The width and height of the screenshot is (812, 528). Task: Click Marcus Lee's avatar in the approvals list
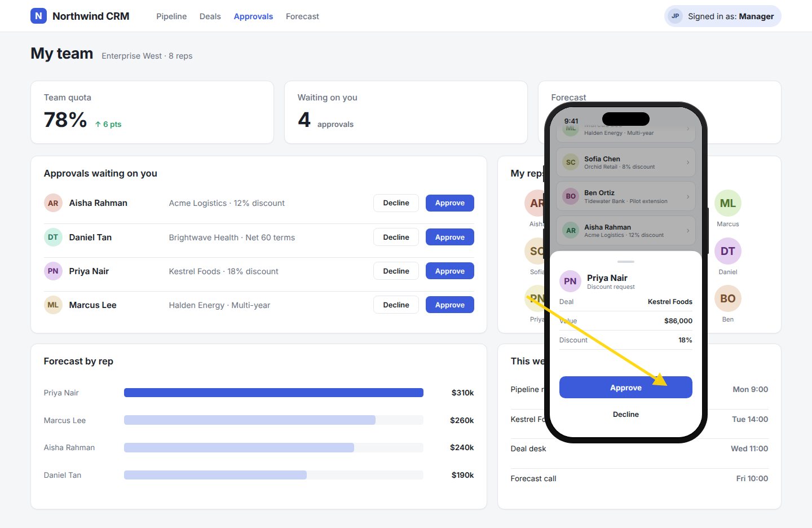coord(53,305)
